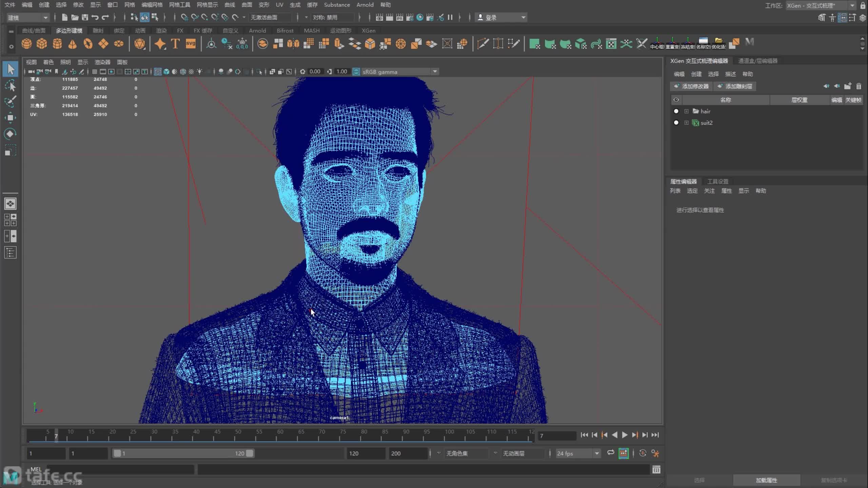Switch to the Arnold shelf tab
Screen dimensions: 868x488
point(257,30)
